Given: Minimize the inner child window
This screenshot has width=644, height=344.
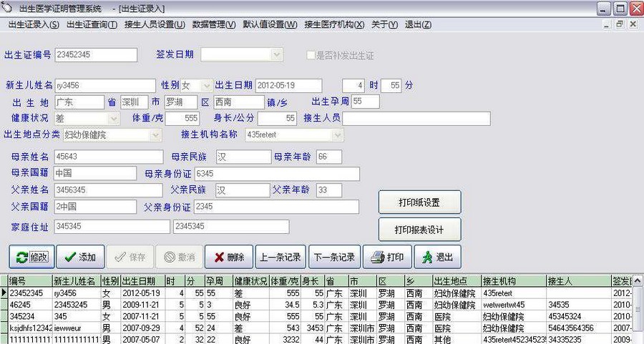Looking at the screenshot, I should [x=607, y=24].
